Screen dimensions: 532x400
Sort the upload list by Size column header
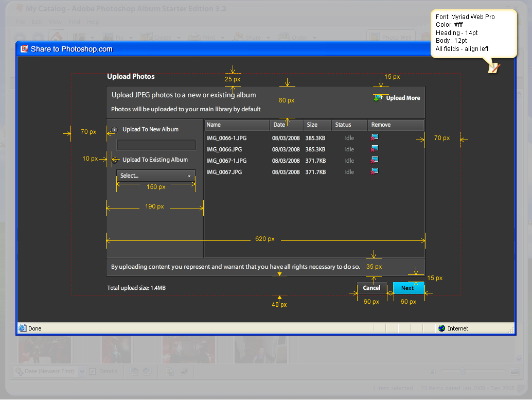(317, 125)
